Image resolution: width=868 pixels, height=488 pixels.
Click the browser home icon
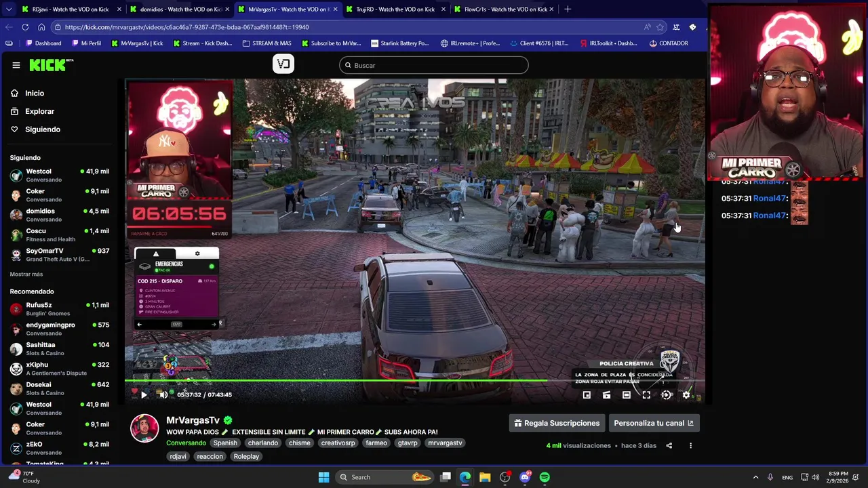coord(41,27)
